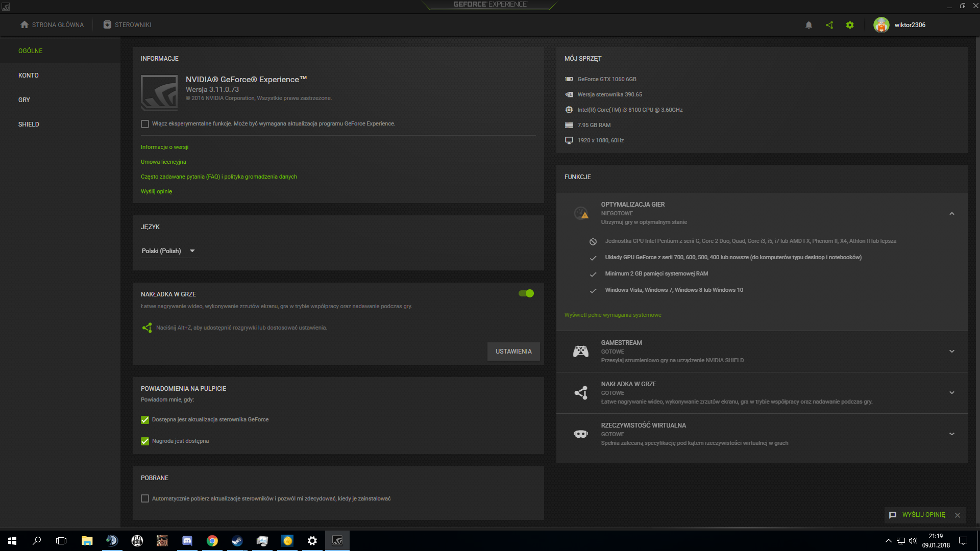Click the share icon beside the Alt+Z hint
This screenshot has height=551, width=980.
coord(147,328)
